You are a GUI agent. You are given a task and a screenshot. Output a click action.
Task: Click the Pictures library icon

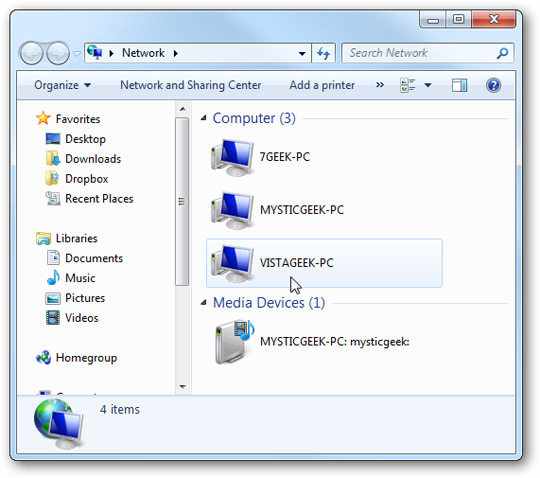click(x=53, y=298)
